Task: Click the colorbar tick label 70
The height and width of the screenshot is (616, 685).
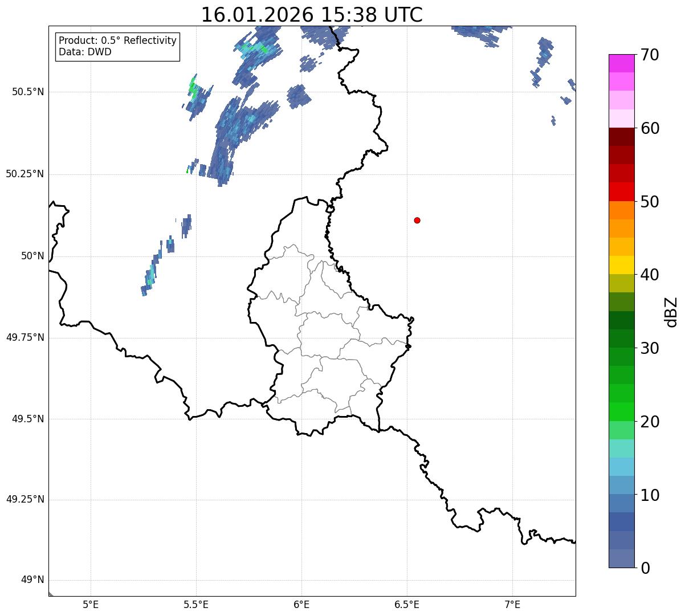Action: click(650, 55)
